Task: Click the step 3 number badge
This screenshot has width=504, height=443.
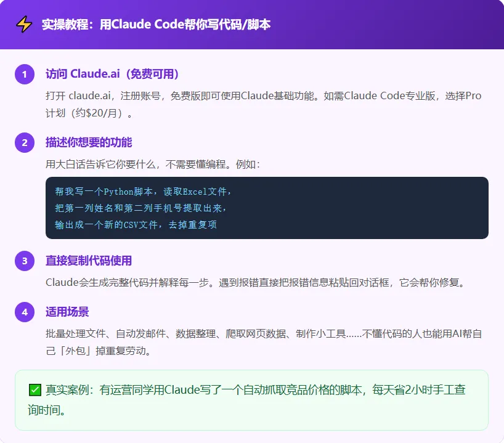Action: click(25, 261)
